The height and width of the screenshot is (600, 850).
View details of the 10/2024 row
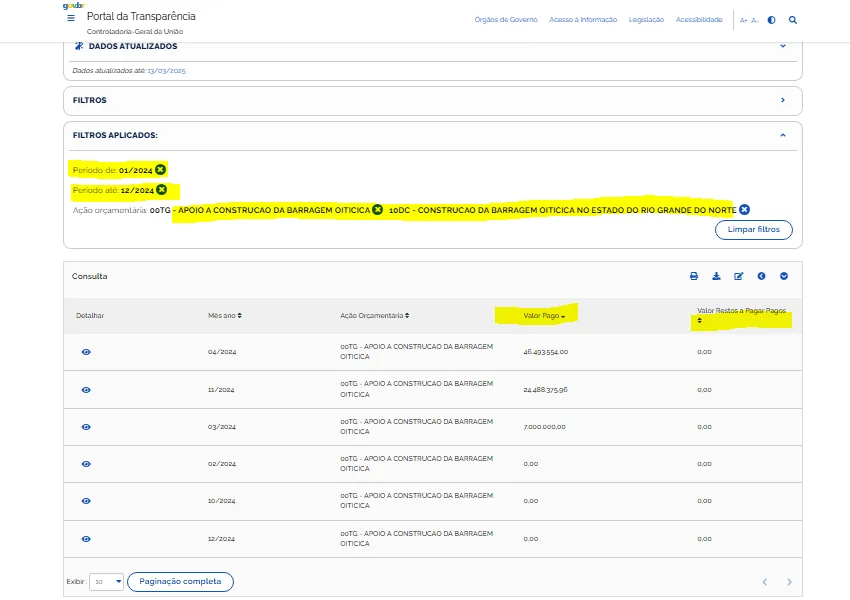tap(86, 501)
